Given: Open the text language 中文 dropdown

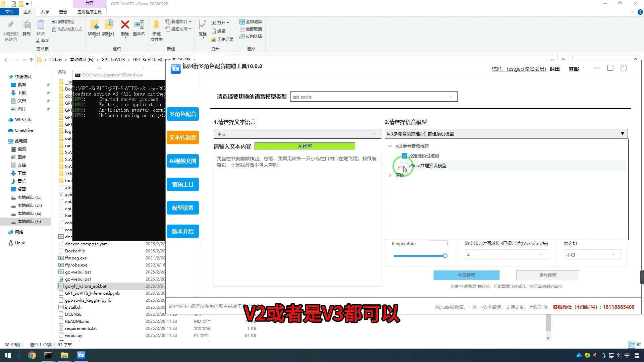Looking at the screenshot, I should pos(297,134).
